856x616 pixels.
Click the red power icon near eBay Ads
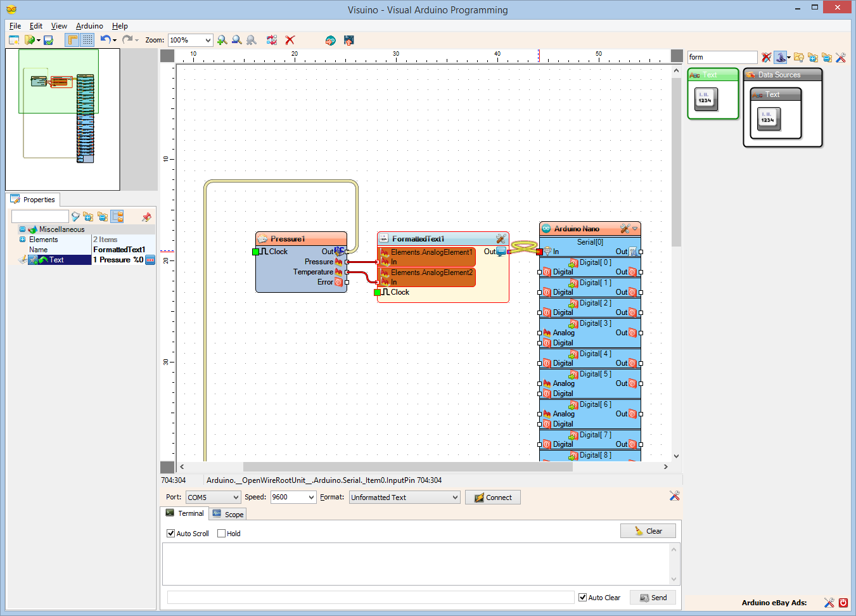(843, 603)
